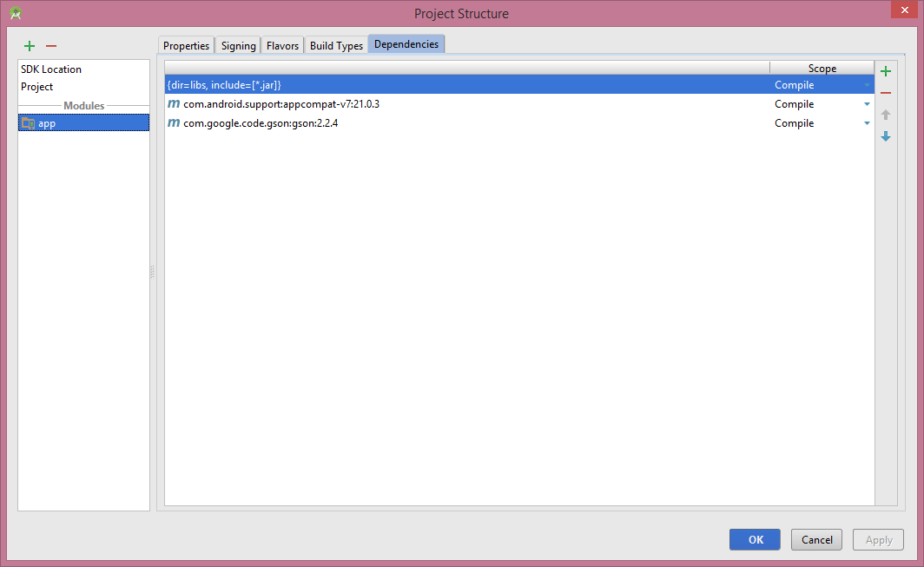The image size is (924, 567).
Task: Add a new dependency via the plus icon
Action: [885, 71]
